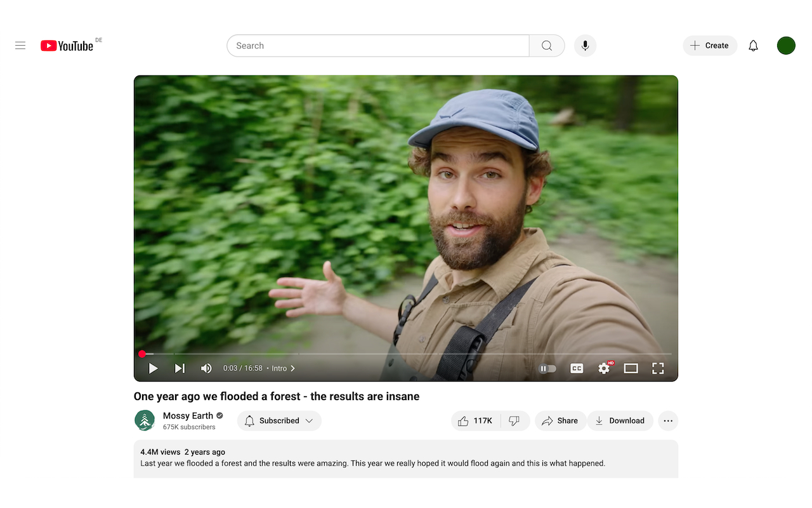The image size is (812, 508).
Task: Click the 675K subscribers text
Action: click(189, 427)
